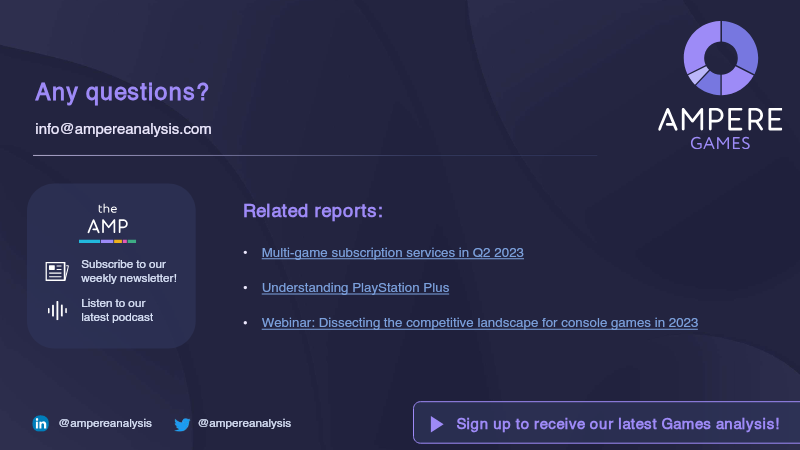Click the LinkedIn icon

pos(41,424)
